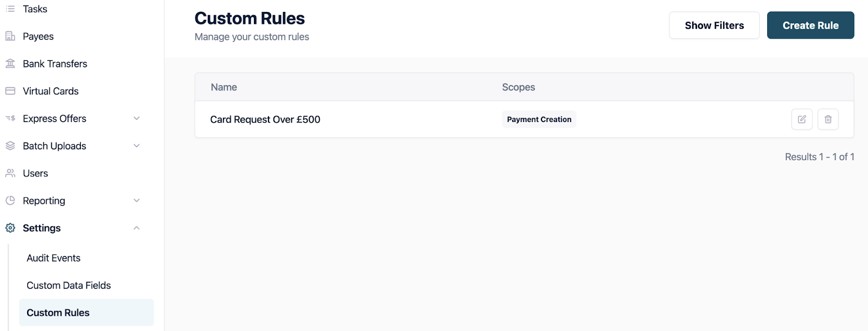Screen dimensions: 868x331
Task: Open the Card Request Over £500 rule
Action: pos(265,119)
